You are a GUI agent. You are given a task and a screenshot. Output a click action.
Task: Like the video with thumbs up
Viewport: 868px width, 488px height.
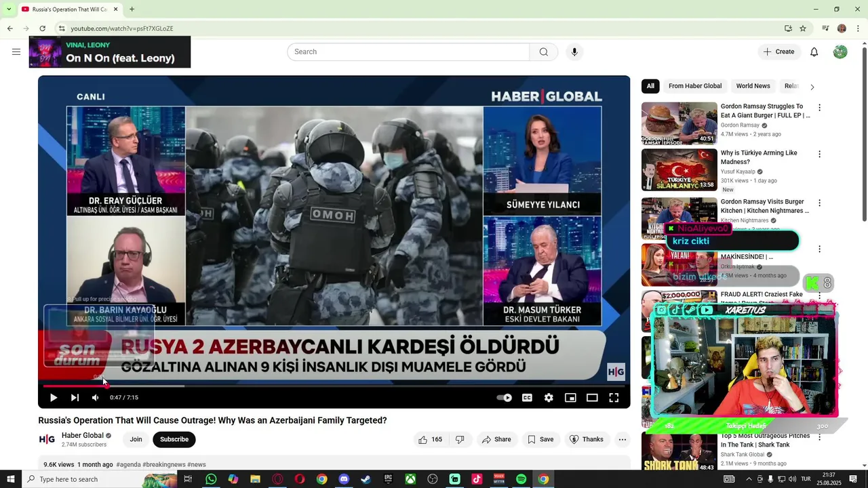tap(430, 440)
